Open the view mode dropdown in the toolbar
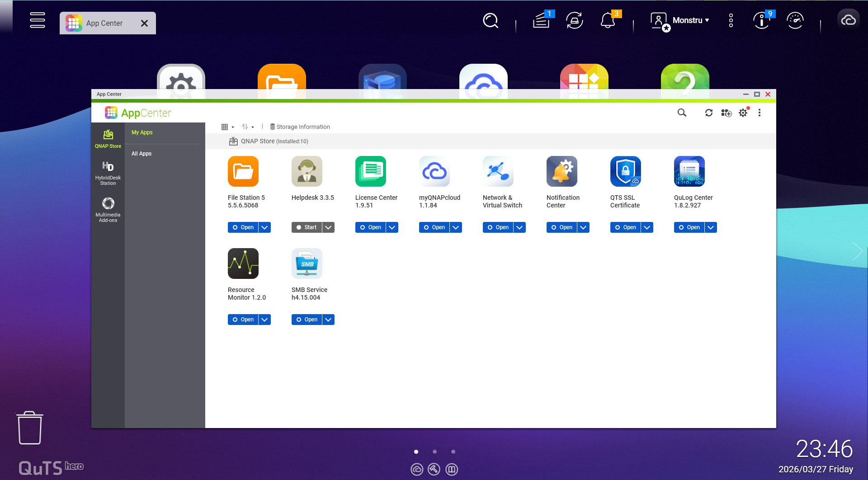 click(x=227, y=127)
